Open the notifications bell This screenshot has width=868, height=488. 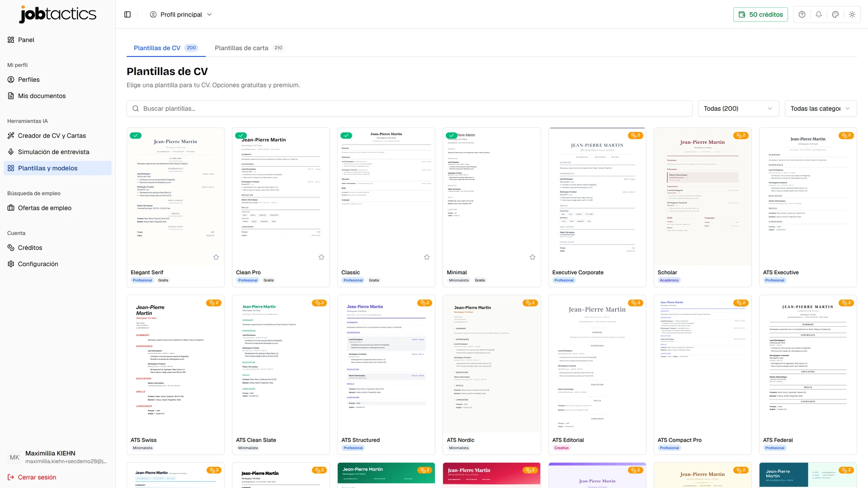[x=819, y=14]
